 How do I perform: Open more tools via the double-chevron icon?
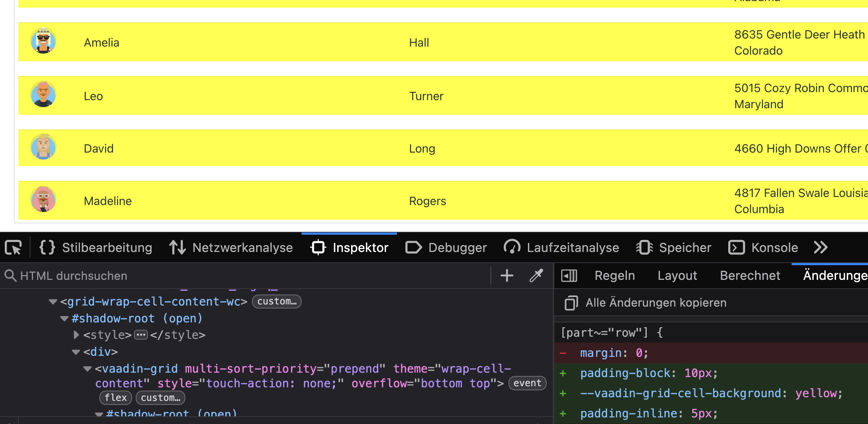[820, 248]
